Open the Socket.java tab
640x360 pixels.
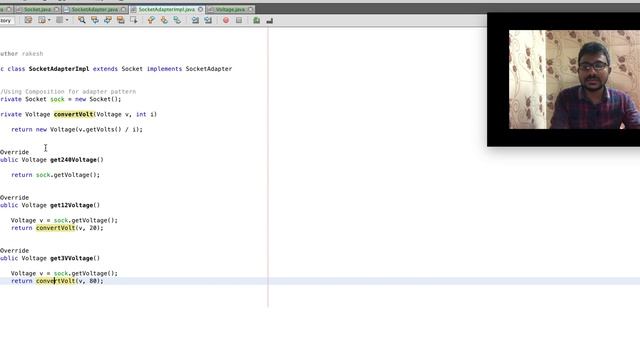click(x=37, y=9)
